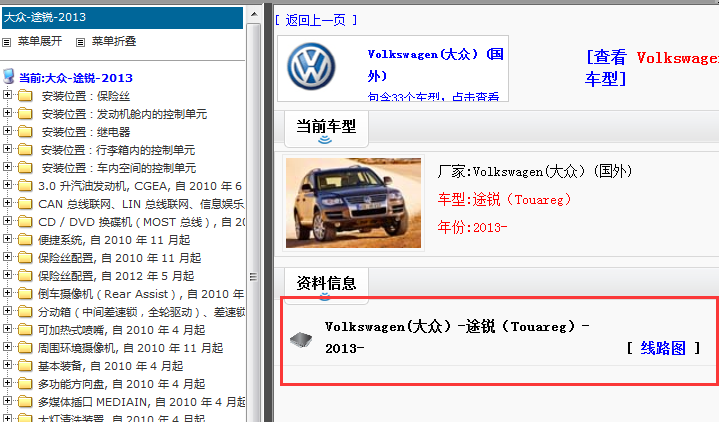Click folder icon of 3.0 升汽油发动机 CGEA
The width and height of the screenshot is (719, 422).
click(25, 186)
